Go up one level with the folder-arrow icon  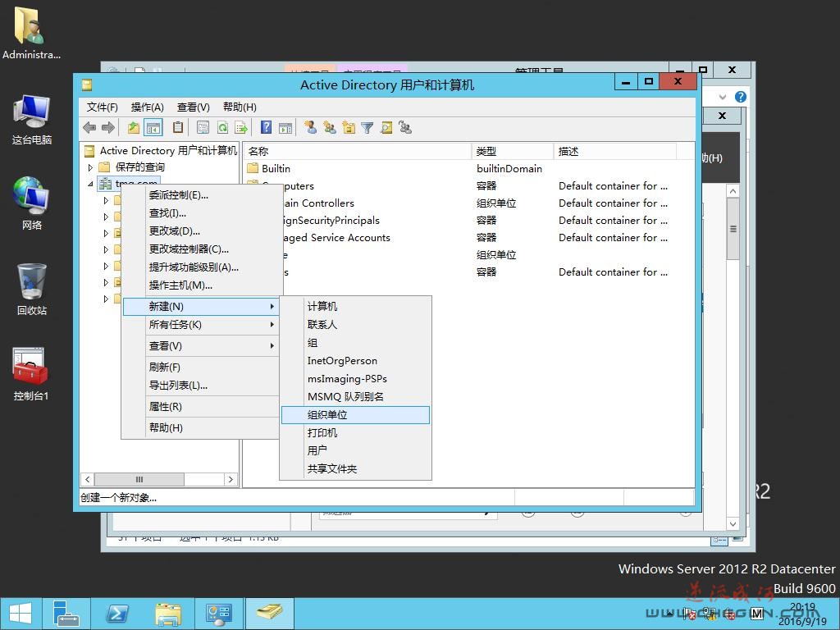pos(134,127)
